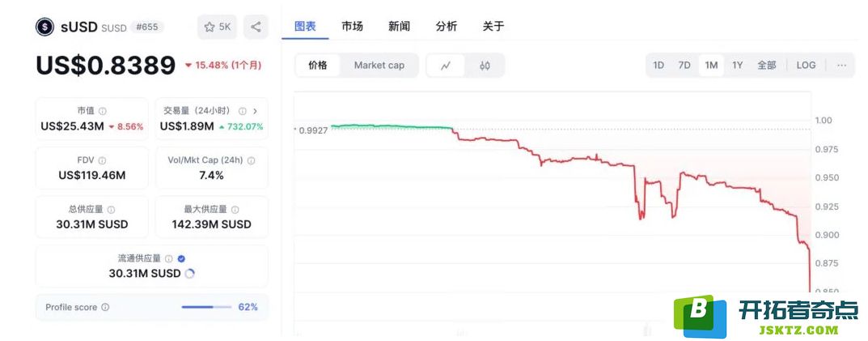Viewport: 868px width, 341px height.
Task: Select the 1Y time range
Action: [x=738, y=65]
